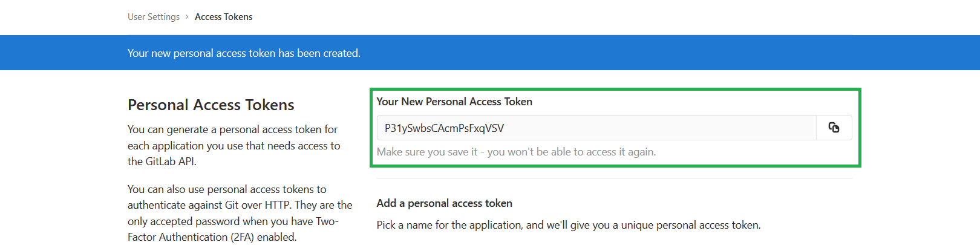Click the 'You can generate a personal' paragraph

[x=234, y=145]
